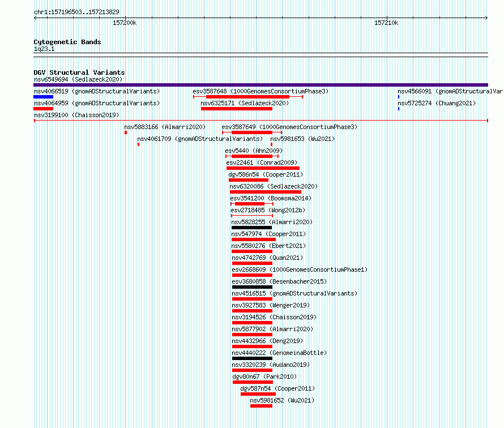Open nsv3320239 (Audano2019) label
Viewport: 504px width, 428px height.
(271, 365)
